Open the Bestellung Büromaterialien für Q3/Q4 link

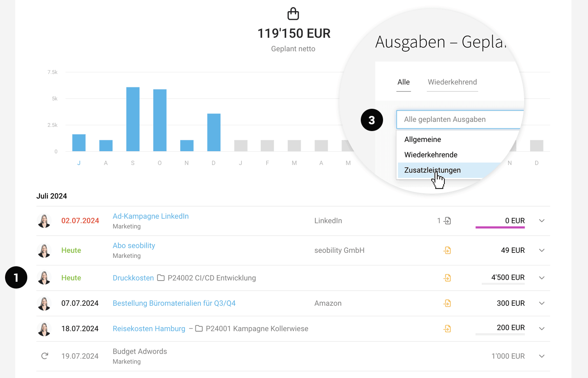pyautogui.click(x=174, y=303)
